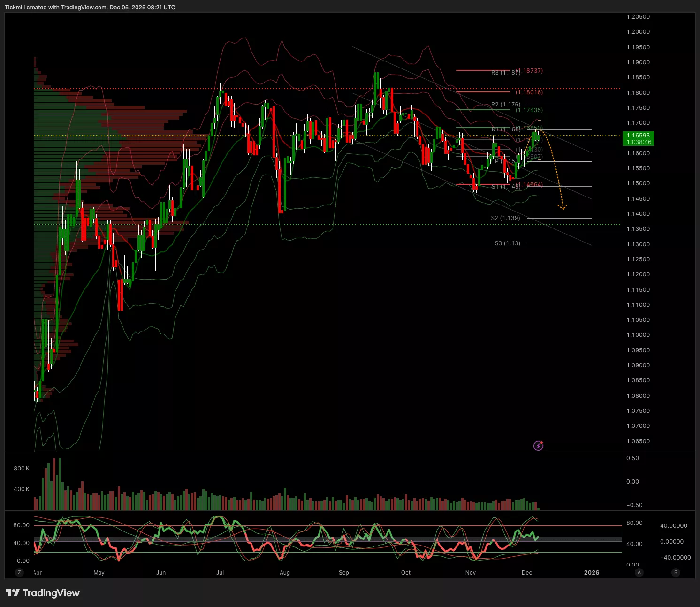Screen dimensions: 700x607
Task: Click the 1.20000 price scale label
Action: 638,32
